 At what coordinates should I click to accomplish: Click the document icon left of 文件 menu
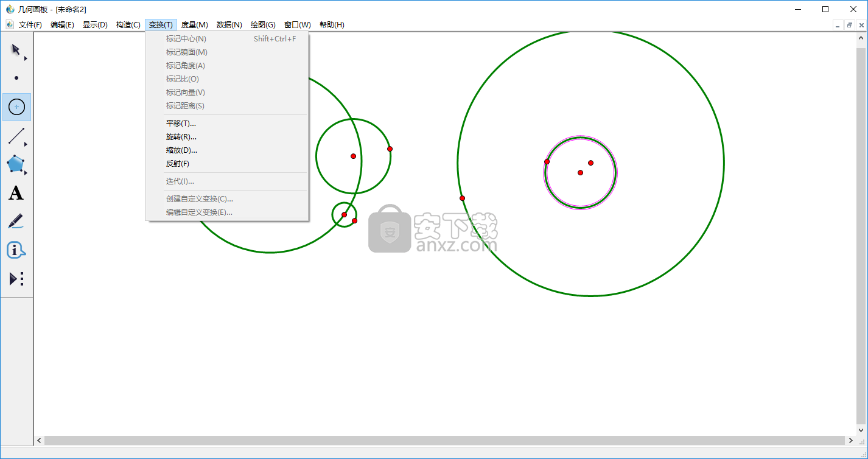[10, 24]
